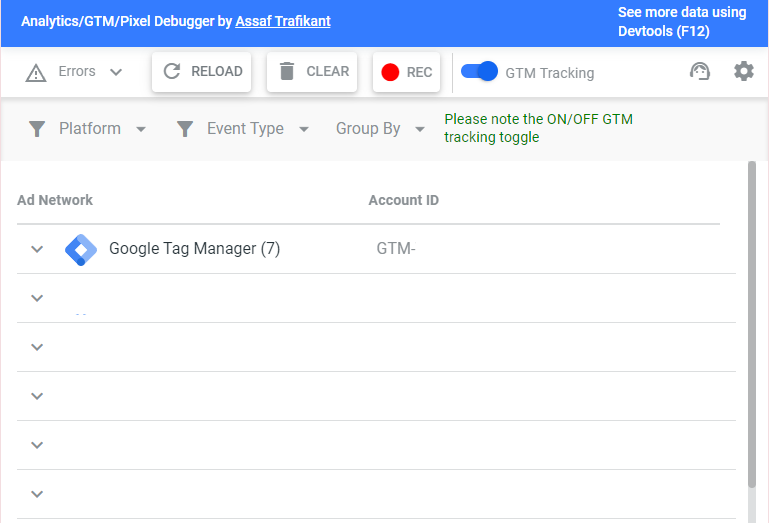Screen dimensions: 769x523
Task: Click the Platform funnel filter icon
Action: 37,129
